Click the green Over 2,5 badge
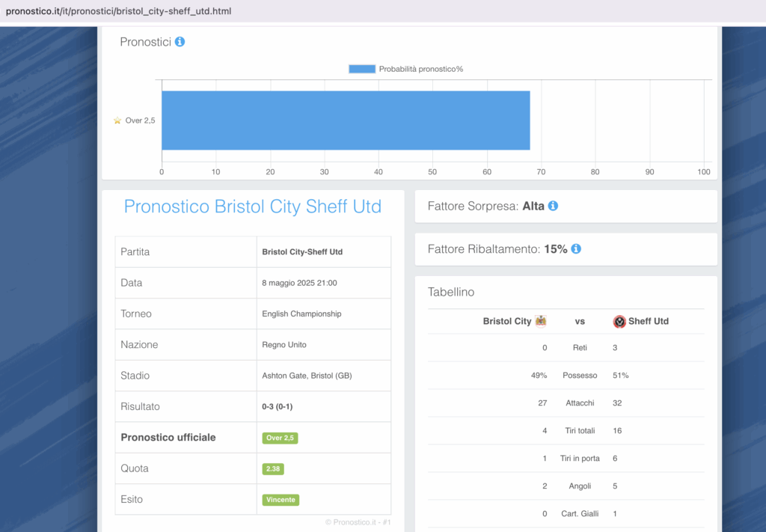The image size is (766, 532). (x=280, y=438)
